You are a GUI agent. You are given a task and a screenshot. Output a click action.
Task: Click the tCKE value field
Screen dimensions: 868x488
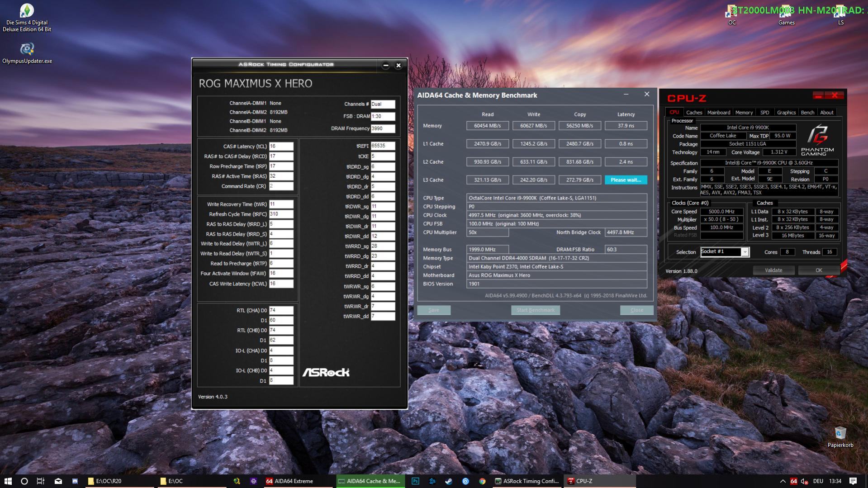383,156
